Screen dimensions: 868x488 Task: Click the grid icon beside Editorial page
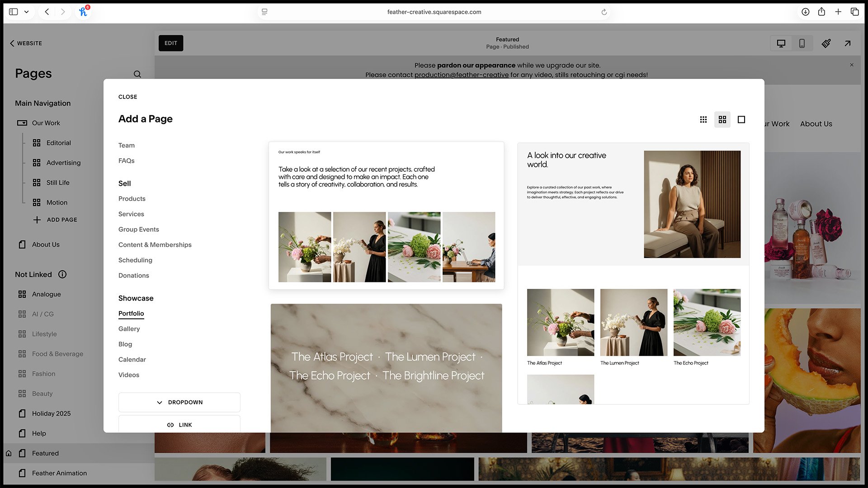[37, 142]
